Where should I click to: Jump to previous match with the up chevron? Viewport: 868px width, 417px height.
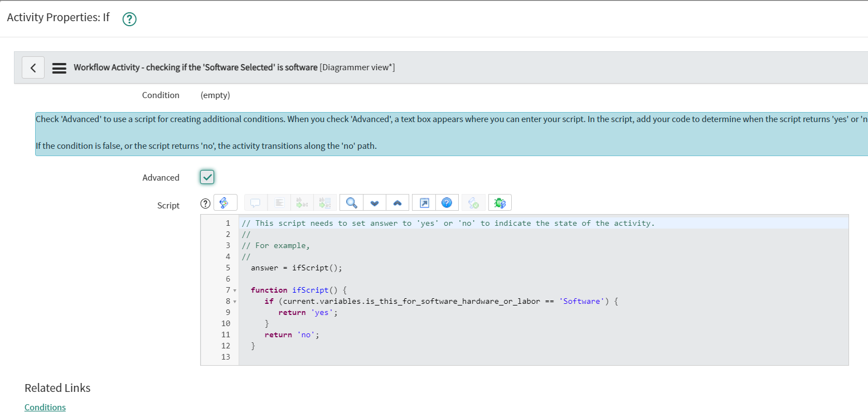point(396,202)
